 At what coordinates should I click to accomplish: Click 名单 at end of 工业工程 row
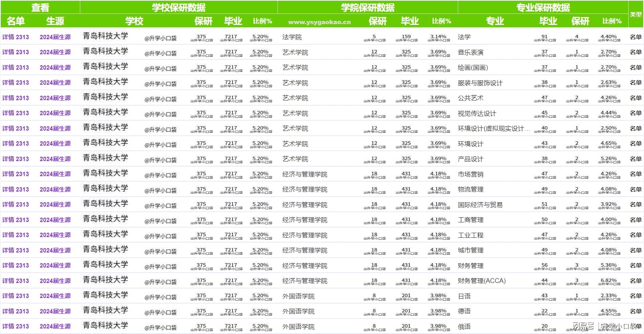pyautogui.click(x=635, y=235)
